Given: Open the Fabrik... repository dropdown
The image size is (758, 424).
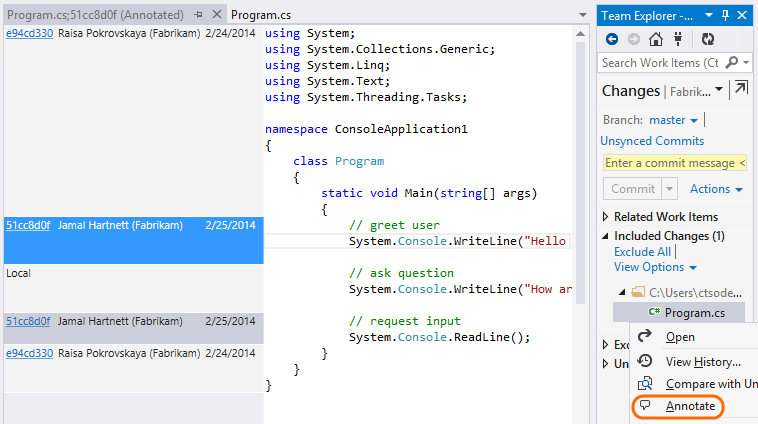Looking at the screenshot, I should pyautogui.click(x=719, y=89).
